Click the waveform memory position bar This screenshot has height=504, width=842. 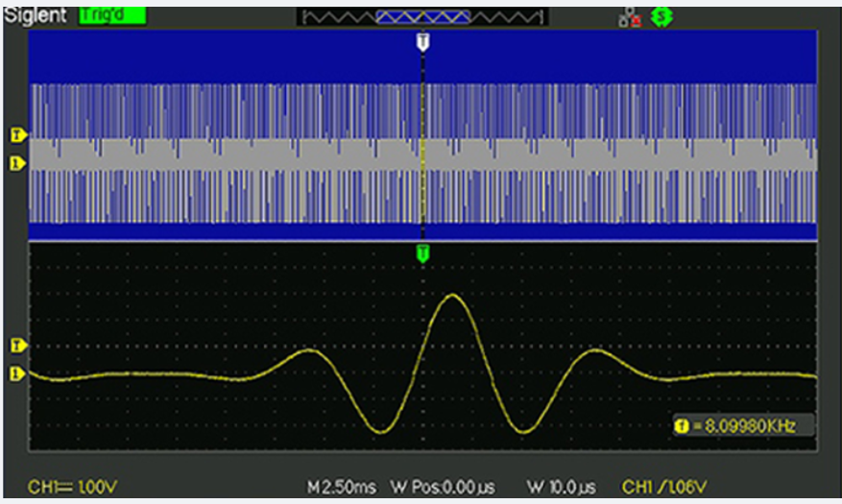[x=422, y=17]
